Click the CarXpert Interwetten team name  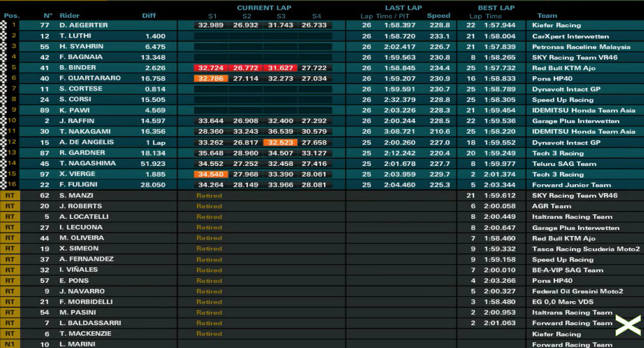[x=570, y=36]
